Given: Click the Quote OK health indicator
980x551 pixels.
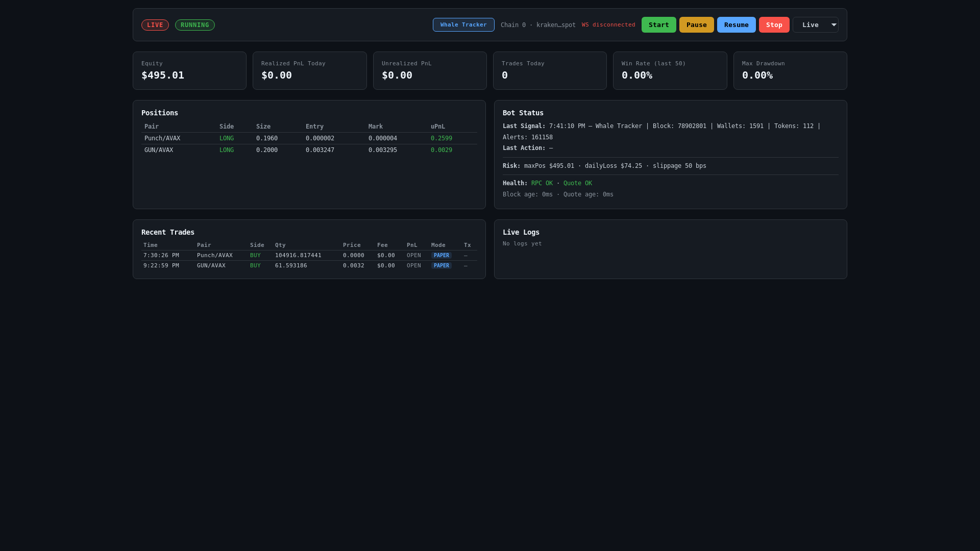Looking at the screenshot, I should [578, 183].
